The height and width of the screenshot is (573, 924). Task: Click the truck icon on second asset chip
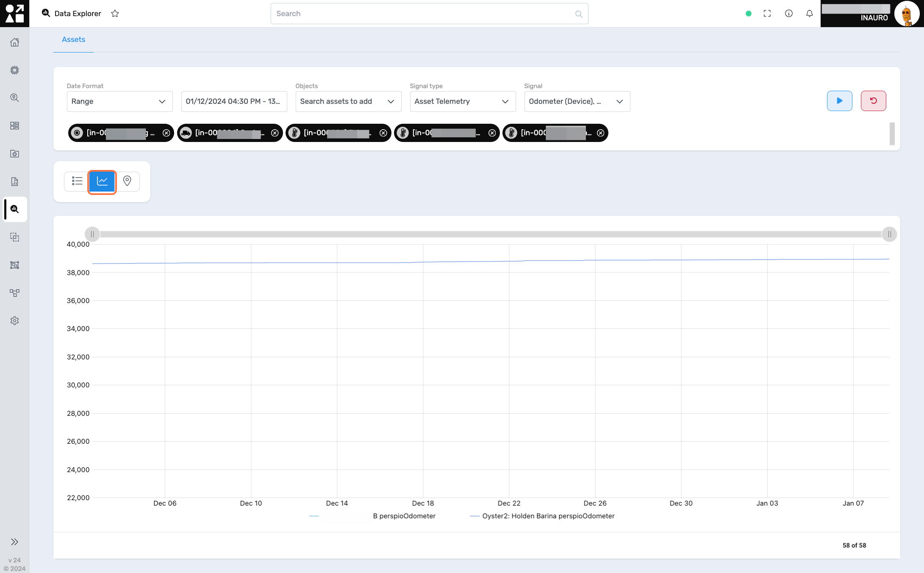coord(186,133)
